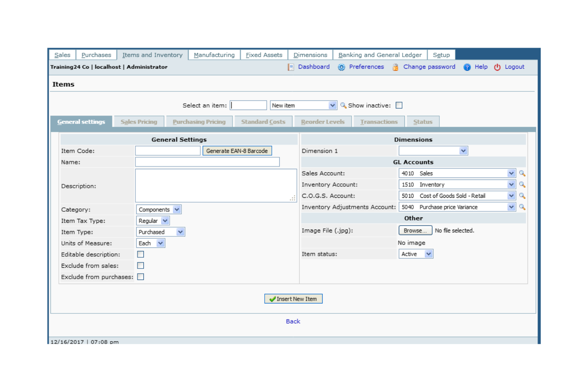Screen dimensions: 588x392
Task: Open the Inventory Adjustments Account dropdown
Action: click(x=457, y=207)
